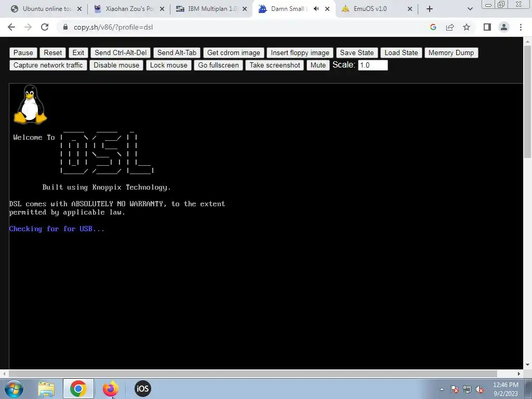Close the Damn Small Linux tab
532x399 pixels.
327,9
